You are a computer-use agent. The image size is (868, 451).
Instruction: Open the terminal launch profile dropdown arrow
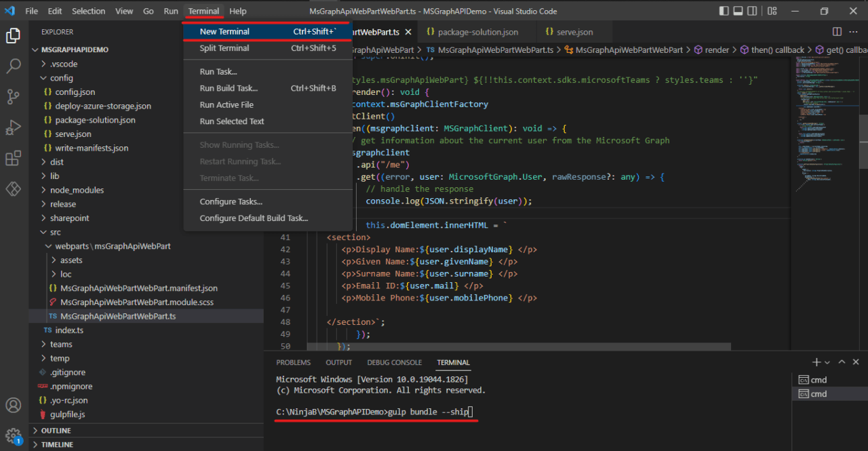point(828,363)
